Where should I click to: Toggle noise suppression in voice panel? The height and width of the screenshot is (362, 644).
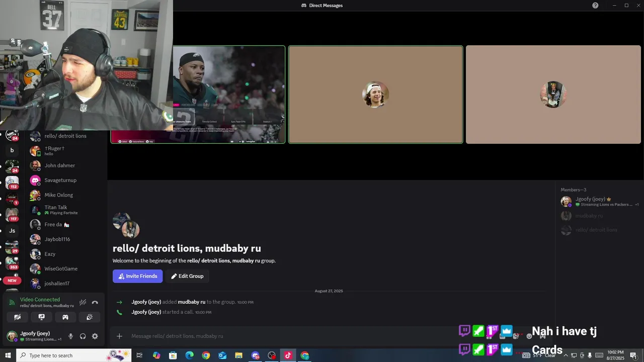(83, 303)
